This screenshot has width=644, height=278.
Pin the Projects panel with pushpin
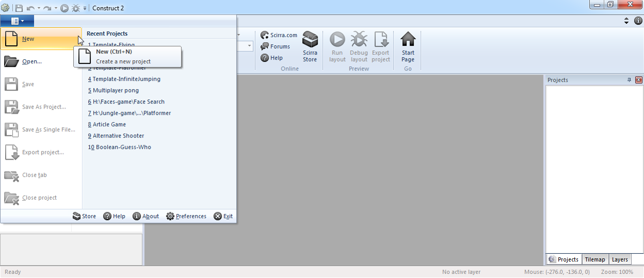629,80
